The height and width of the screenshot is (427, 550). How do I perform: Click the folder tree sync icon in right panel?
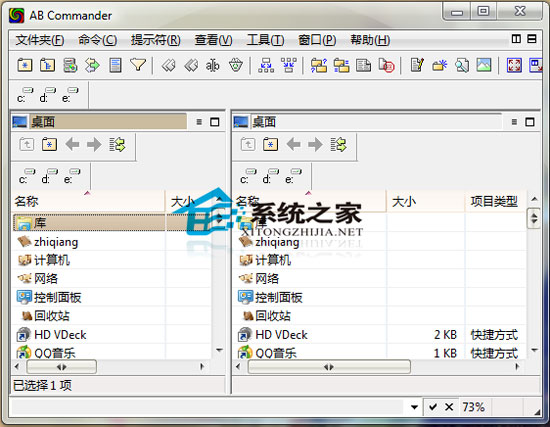point(338,144)
